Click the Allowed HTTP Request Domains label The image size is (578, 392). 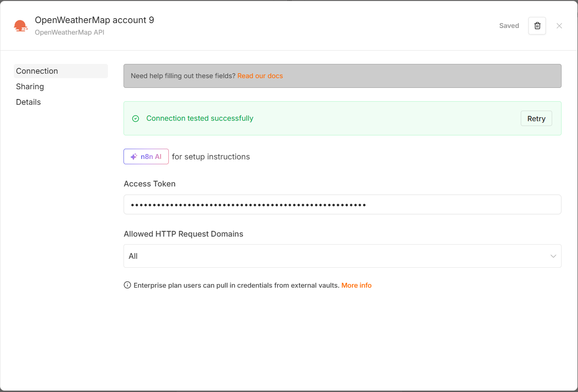183,234
